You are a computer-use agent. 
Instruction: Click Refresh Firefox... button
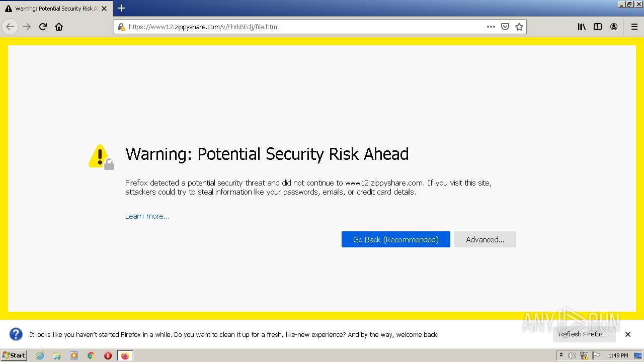[584, 334]
